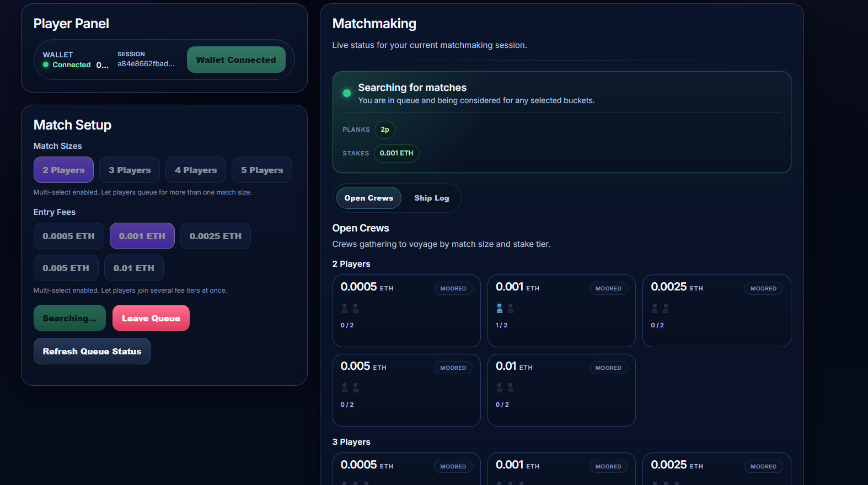Click the 0 / 2 count on 0.0005 ETH card
Viewport: 868px width, 485px height.
click(347, 325)
